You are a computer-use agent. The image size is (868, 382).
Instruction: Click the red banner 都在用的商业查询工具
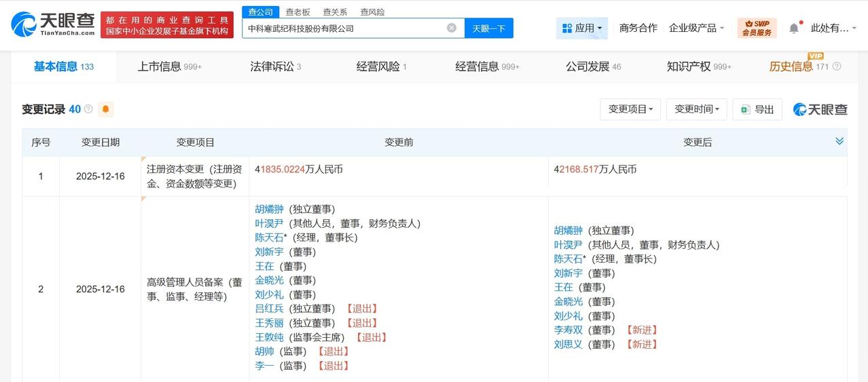point(167,25)
